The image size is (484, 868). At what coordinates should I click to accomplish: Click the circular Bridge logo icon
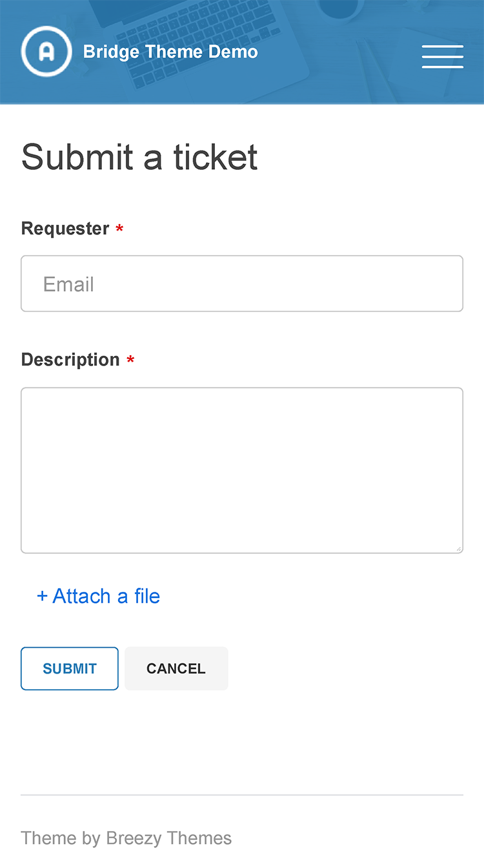pyautogui.click(x=46, y=52)
